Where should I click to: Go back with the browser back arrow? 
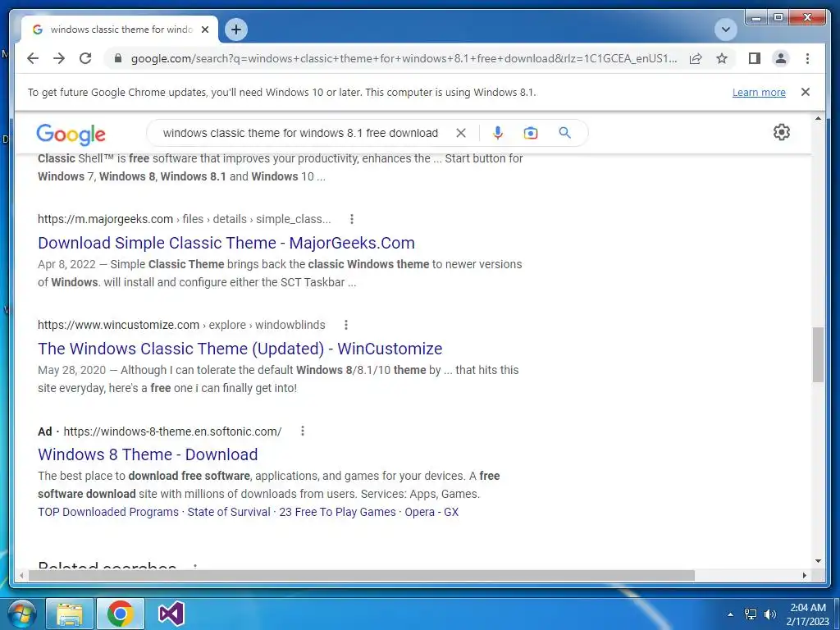[x=33, y=58]
